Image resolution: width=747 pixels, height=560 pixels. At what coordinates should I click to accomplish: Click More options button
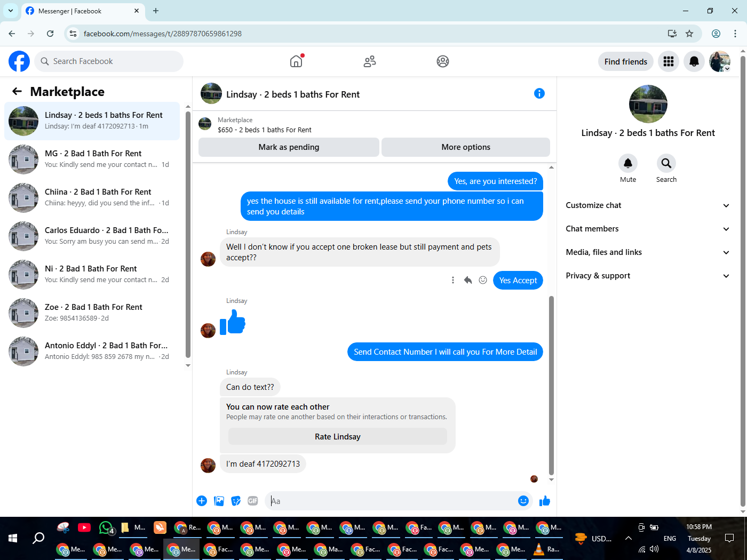coord(466,147)
